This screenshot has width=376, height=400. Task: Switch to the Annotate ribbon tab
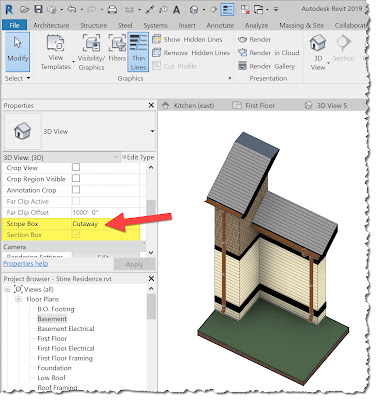(x=220, y=25)
